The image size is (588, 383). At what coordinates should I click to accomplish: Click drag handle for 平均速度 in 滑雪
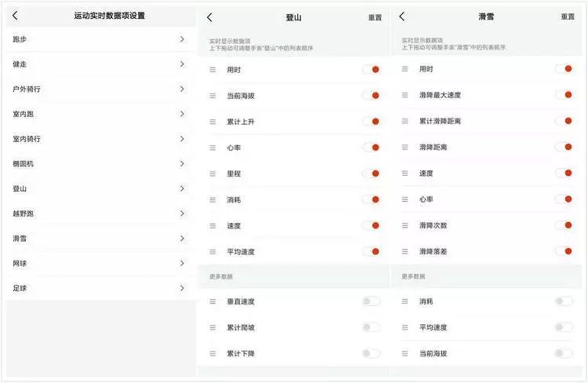tap(405, 327)
